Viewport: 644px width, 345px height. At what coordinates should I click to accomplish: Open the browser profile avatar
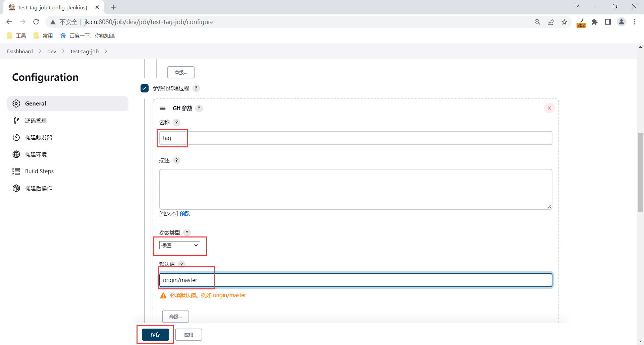coord(622,22)
